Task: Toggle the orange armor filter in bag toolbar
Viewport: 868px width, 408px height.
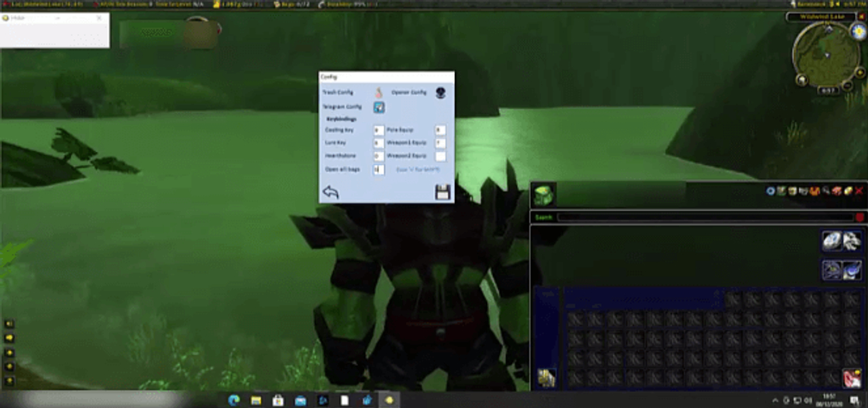Action: pos(814,191)
